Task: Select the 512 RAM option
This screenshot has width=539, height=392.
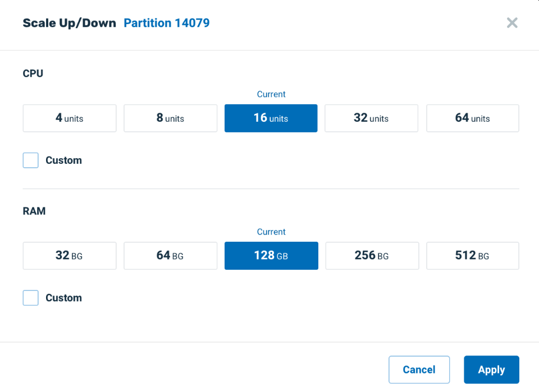Action: click(472, 256)
